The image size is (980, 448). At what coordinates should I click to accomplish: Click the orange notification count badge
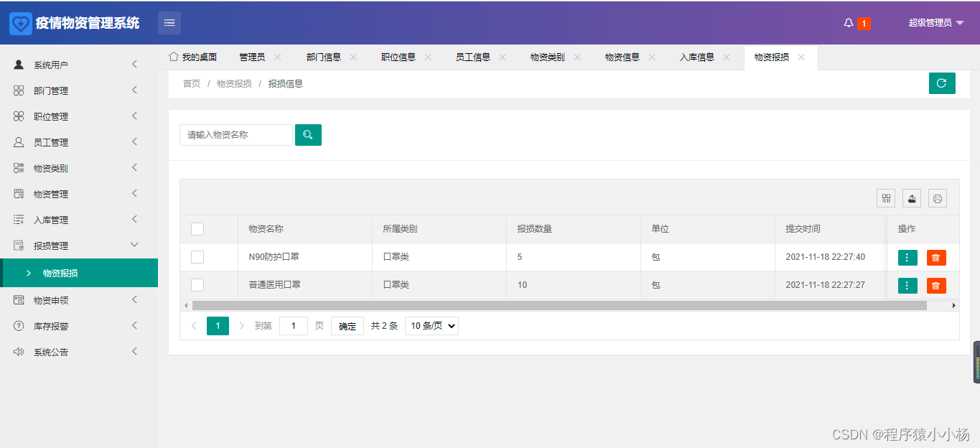(864, 23)
